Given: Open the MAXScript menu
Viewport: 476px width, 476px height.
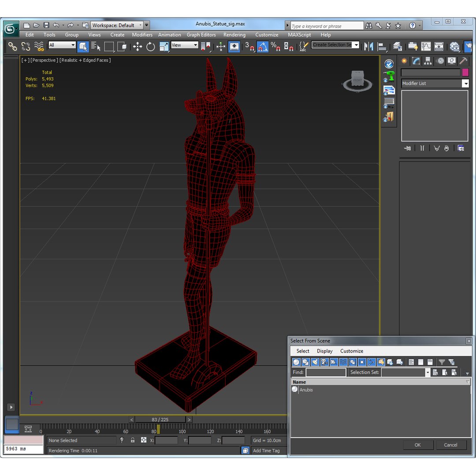Looking at the screenshot, I should (x=299, y=35).
